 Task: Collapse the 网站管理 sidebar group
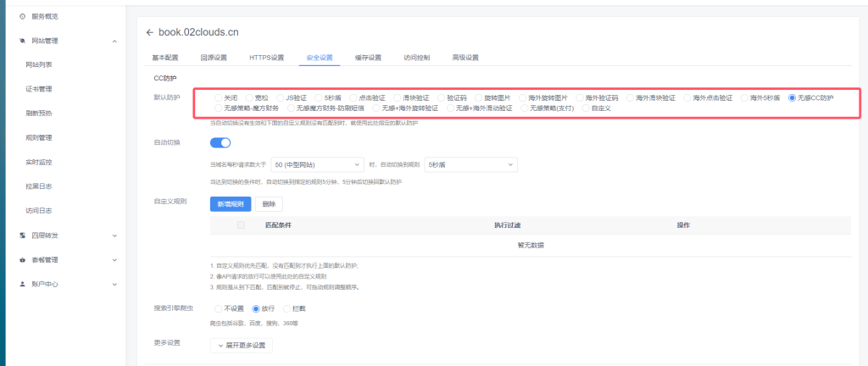pyautogui.click(x=114, y=41)
